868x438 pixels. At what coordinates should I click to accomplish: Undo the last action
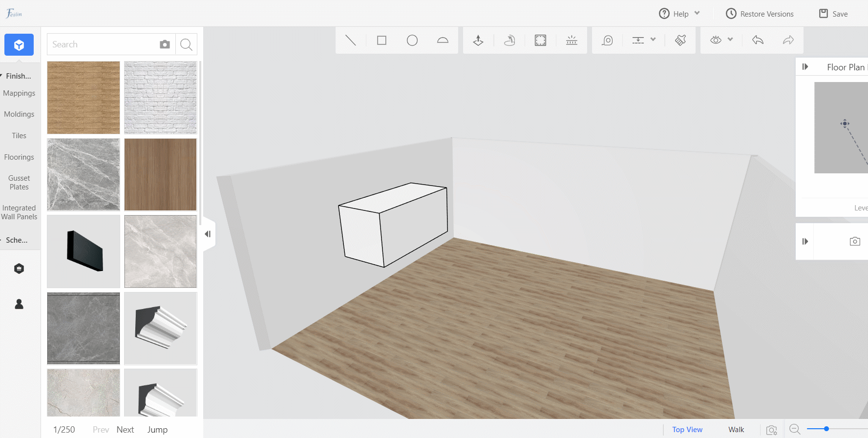point(758,40)
